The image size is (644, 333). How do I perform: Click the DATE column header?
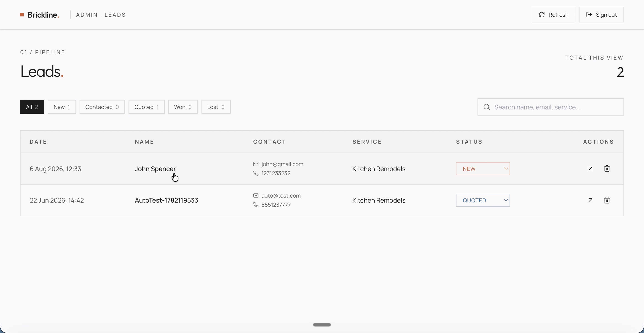pos(38,142)
